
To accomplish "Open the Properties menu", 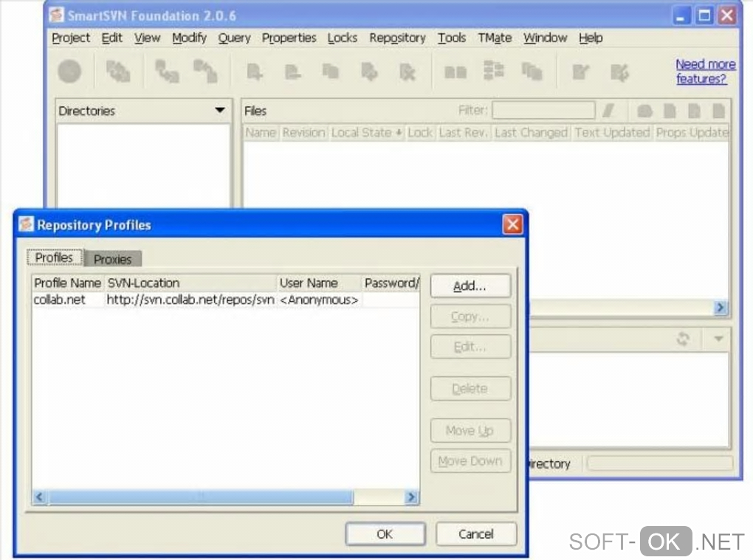I will 289,38.
